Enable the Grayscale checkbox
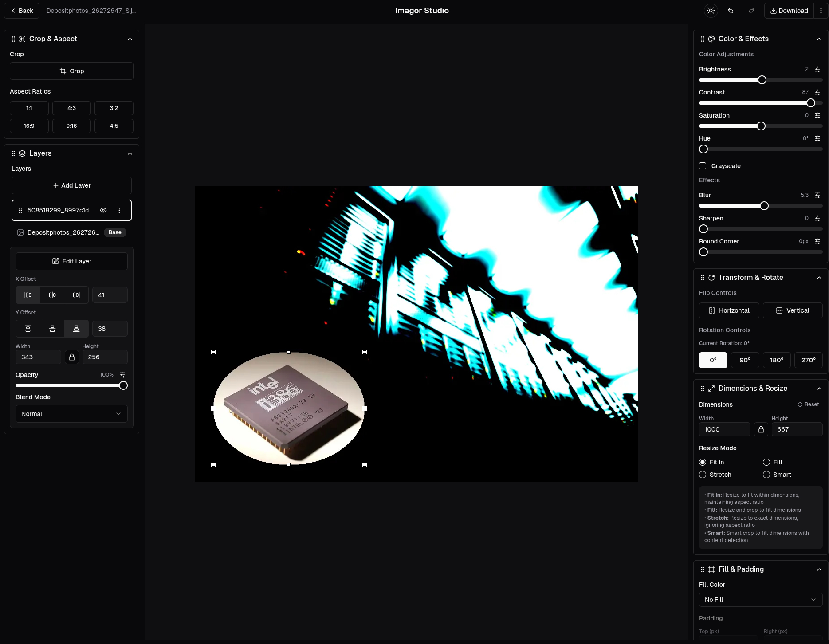This screenshot has height=644, width=829. (x=703, y=166)
